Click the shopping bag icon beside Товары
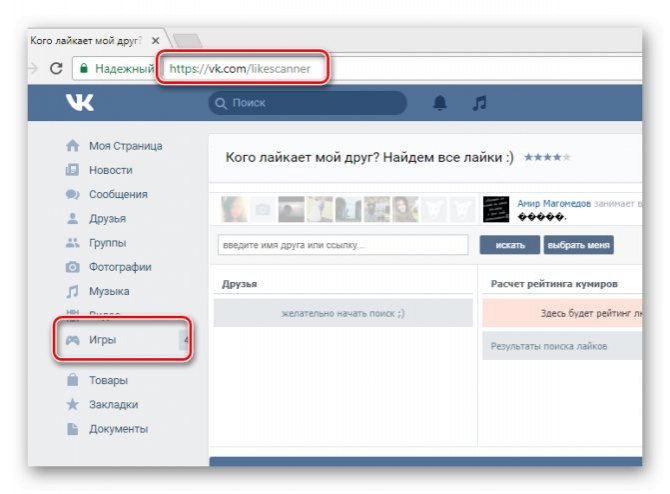This screenshot has height=494, width=670. (x=73, y=379)
